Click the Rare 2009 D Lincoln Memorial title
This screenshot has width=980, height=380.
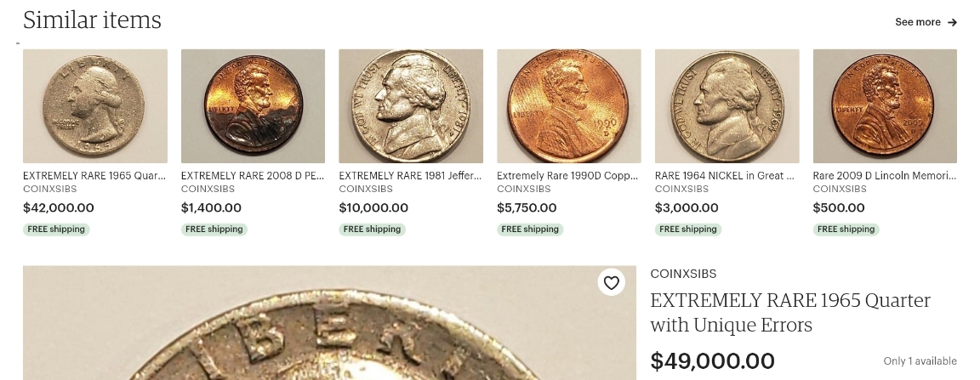[x=885, y=176]
